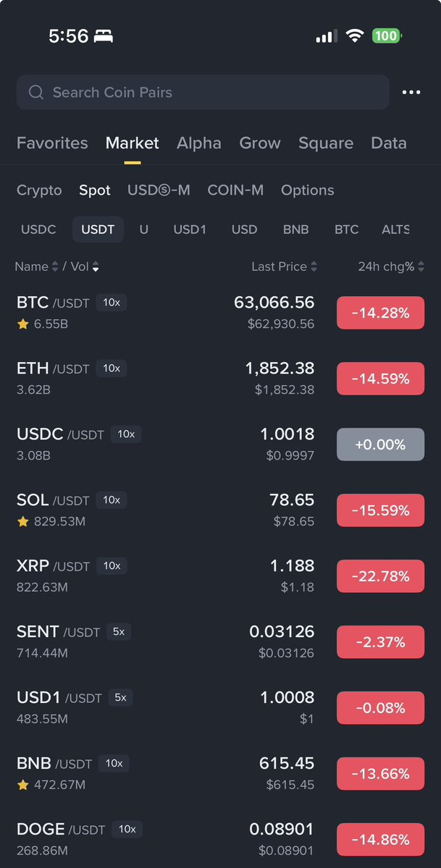
Task: Tap the BTC favorite star icon
Action: 22,324
